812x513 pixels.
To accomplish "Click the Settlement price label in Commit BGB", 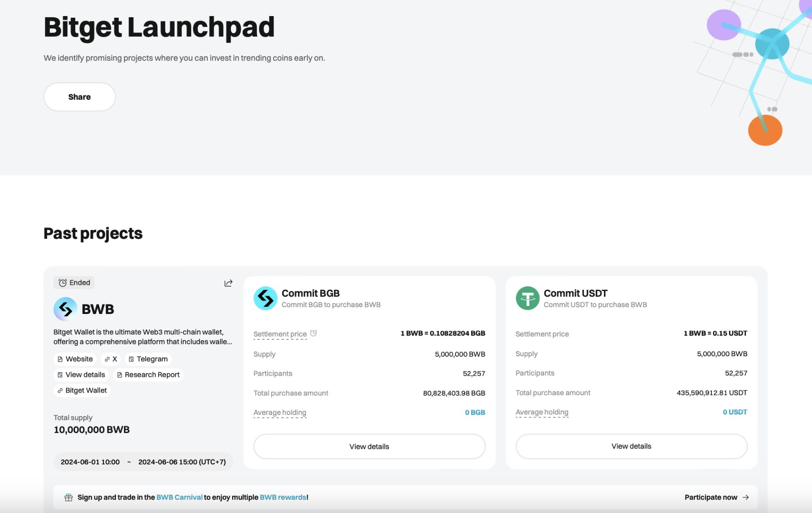I will coord(280,334).
